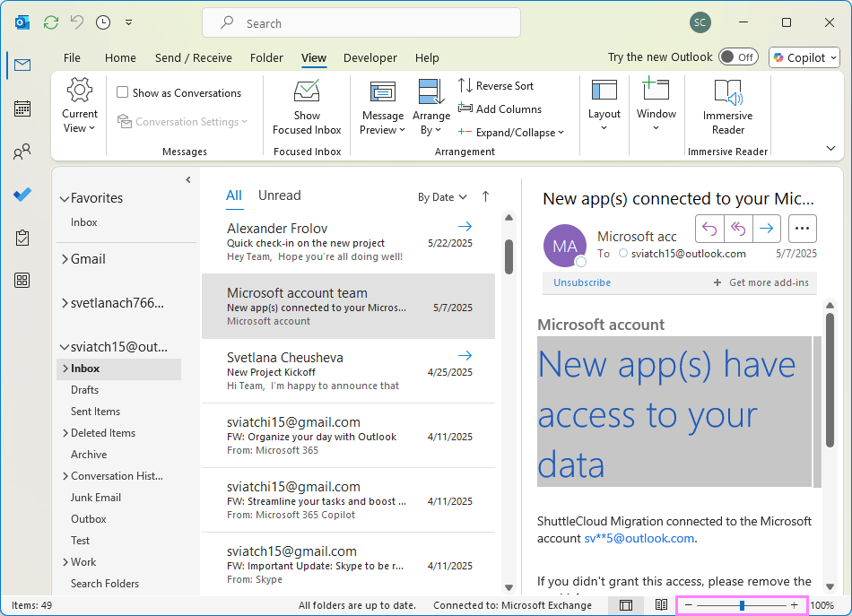The height and width of the screenshot is (616, 852).
Task: Click the 100% zoom level
Action: (822, 605)
